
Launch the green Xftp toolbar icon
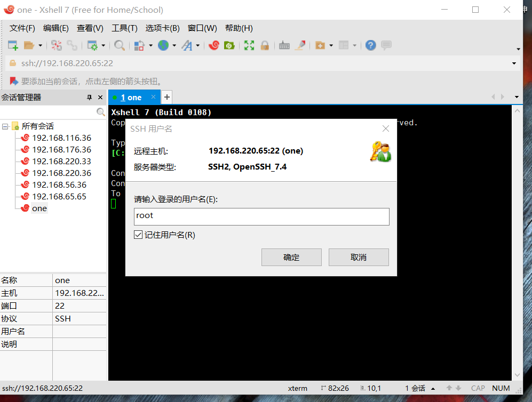[229, 45]
